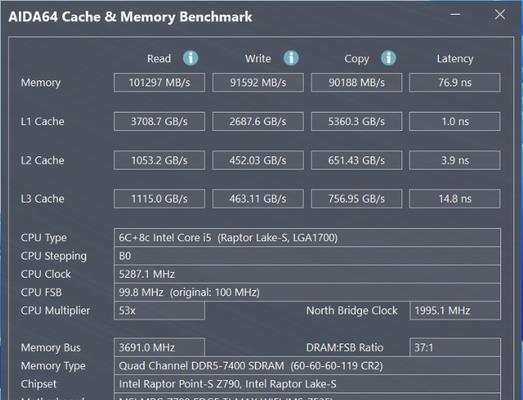Click the DRAM:FSB Ratio 37:1 field
The image size is (523, 400).
click(x=455, y=347)
